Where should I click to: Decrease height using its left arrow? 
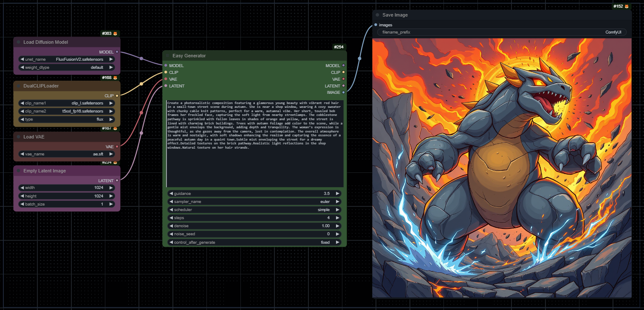(x=22, y=196)
